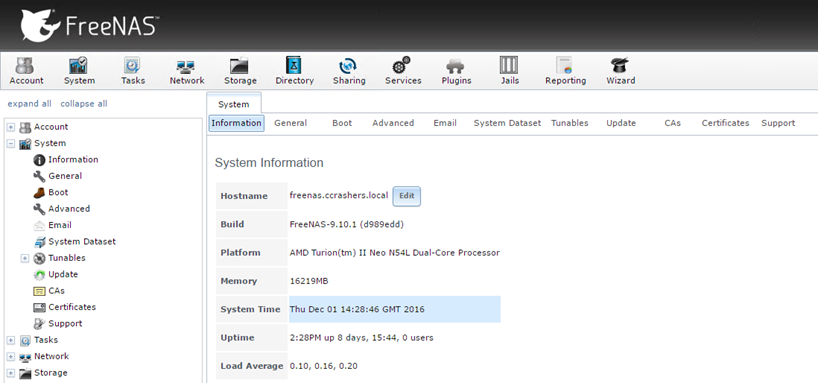Click the Information icon in the tree
This screenshot has height=383, width=818.
[39, 160]
